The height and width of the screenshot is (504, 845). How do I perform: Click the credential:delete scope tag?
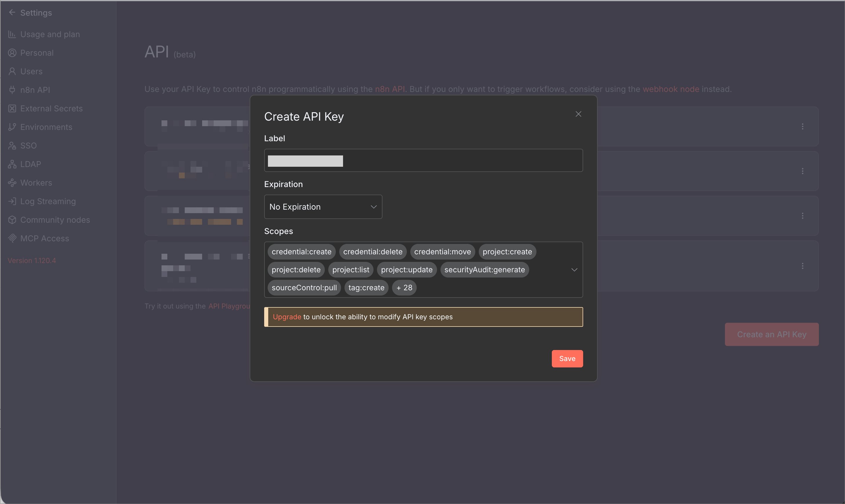[x=373, y=252]
